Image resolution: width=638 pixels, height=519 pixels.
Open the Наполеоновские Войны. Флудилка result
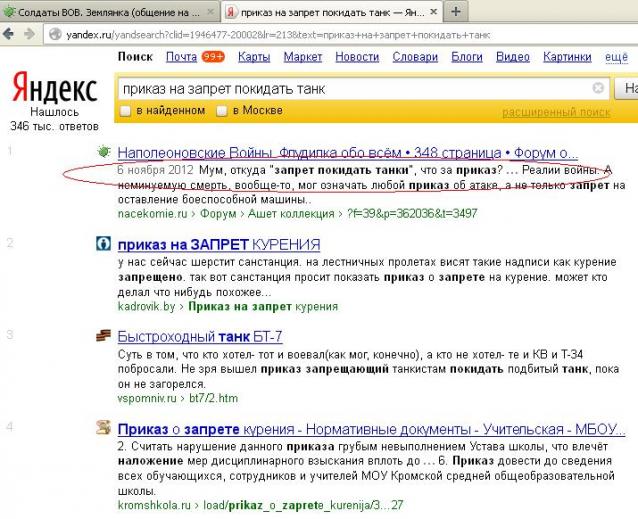click(x=348, y=153)
